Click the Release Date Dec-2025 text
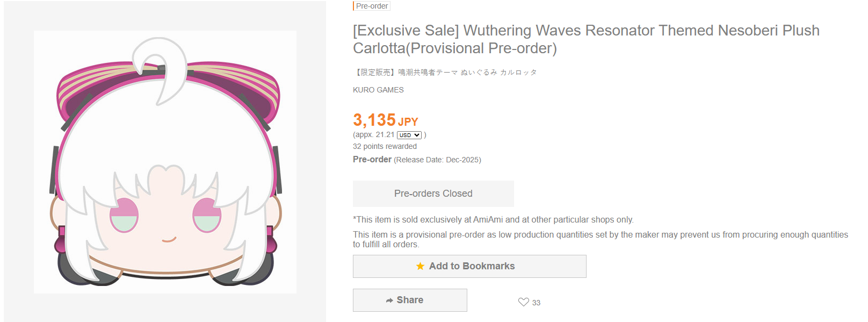The height and width of the screenshot is (322, 868). (437, 160)
